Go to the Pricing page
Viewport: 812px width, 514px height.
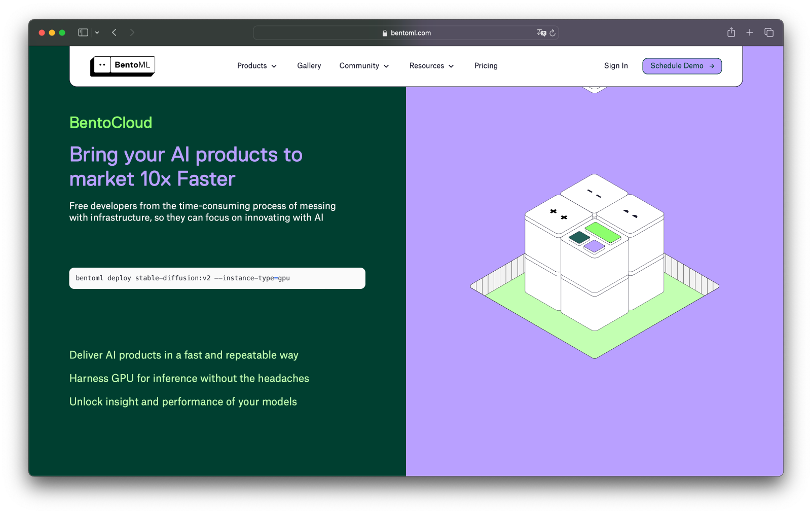[486, 66]
